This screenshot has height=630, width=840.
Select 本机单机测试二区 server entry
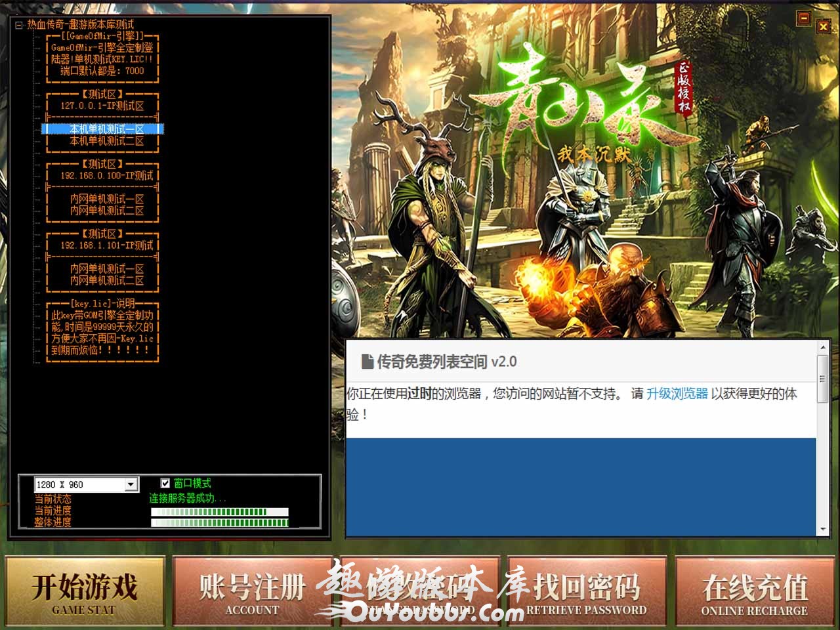point(106,141)
